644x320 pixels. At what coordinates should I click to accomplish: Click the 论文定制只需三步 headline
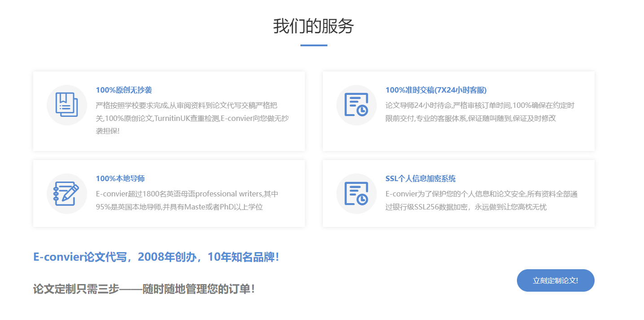pos(144,289)
